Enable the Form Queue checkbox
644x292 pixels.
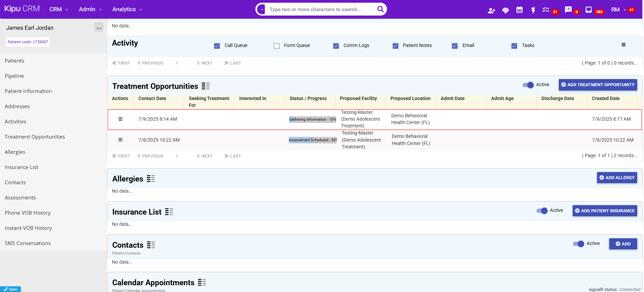276,46
